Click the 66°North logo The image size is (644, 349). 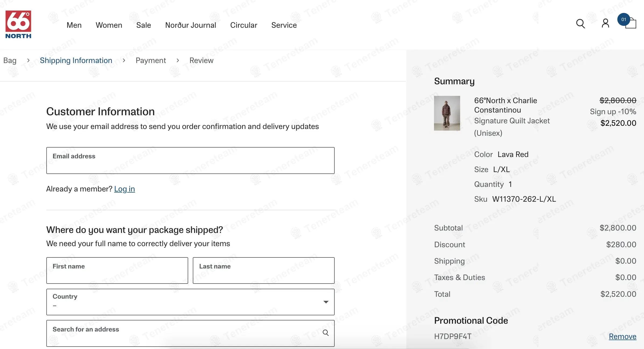coord(18,25)
